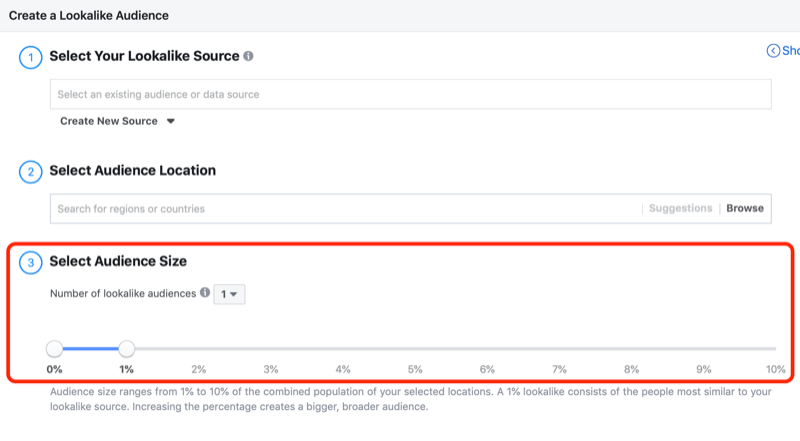The image size is (800, 441).
Task: Click the step 1 circle icon
Action: pos(30,57)
